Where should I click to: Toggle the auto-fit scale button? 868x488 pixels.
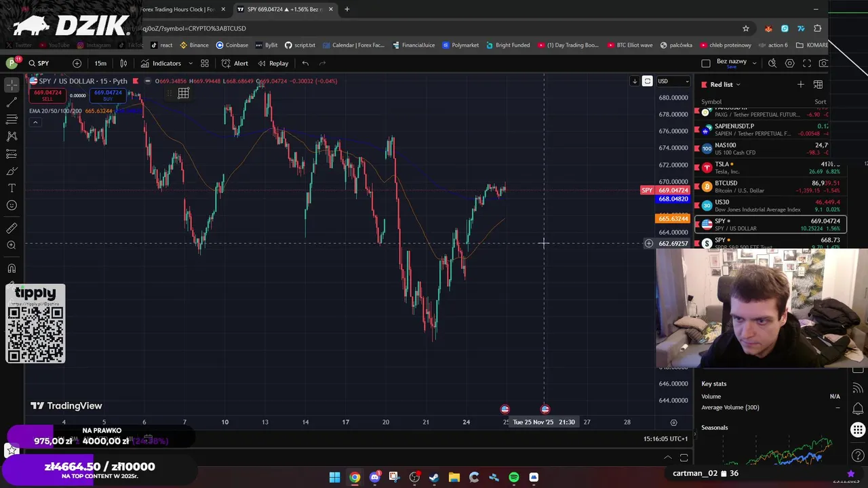pos(648,81)
